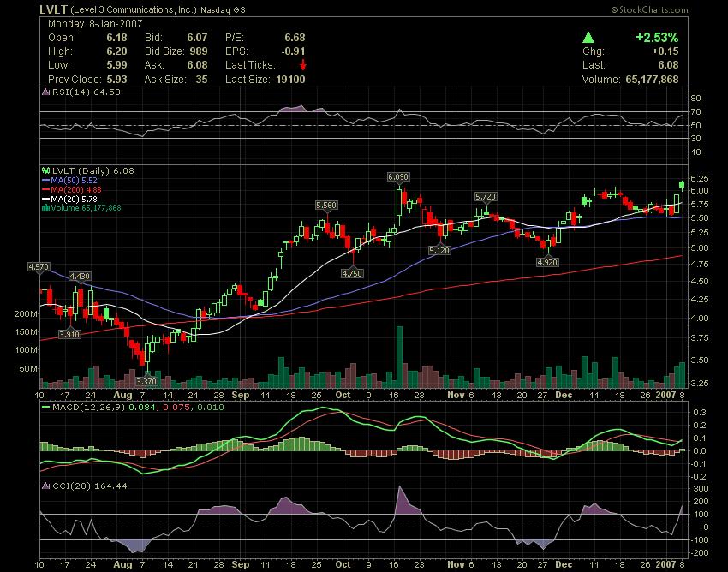Click the CCI(20) indicator icon
The width and height of the screenshot is (728, 572).
click(x=46, y=486)
